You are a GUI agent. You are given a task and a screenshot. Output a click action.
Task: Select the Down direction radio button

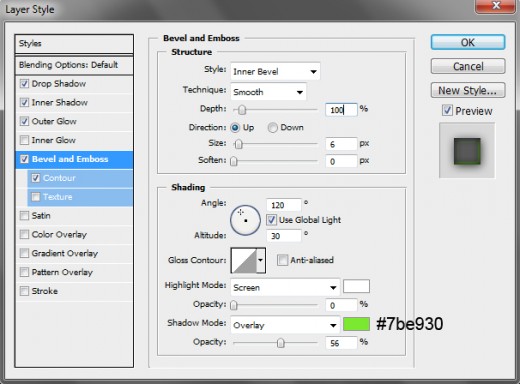(272, 128)
